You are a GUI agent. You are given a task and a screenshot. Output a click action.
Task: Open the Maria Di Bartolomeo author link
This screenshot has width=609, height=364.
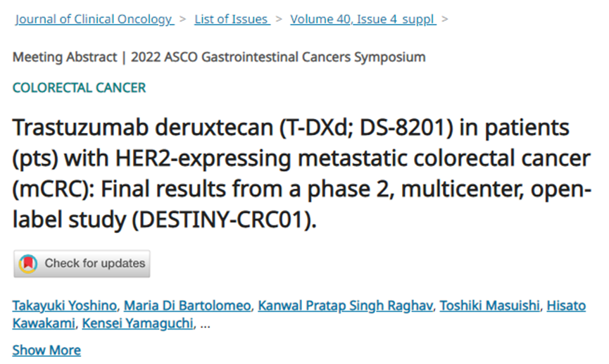(x=187, y=306)
